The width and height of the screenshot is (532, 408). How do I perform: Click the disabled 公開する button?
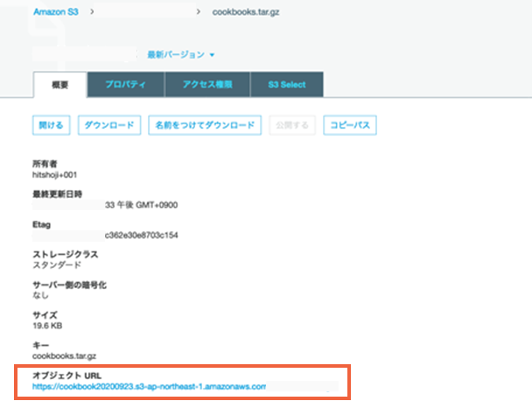pyautogui.click(x=292, y=125)
